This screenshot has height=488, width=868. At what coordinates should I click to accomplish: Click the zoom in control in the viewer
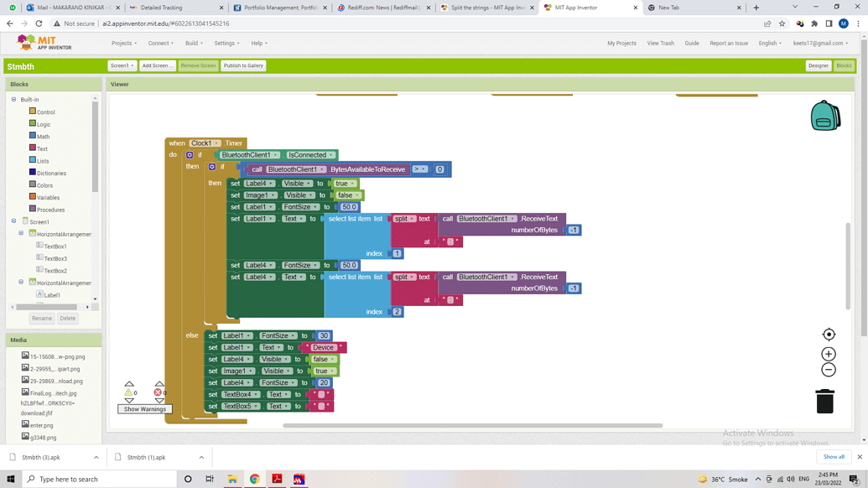click(829, 353)
